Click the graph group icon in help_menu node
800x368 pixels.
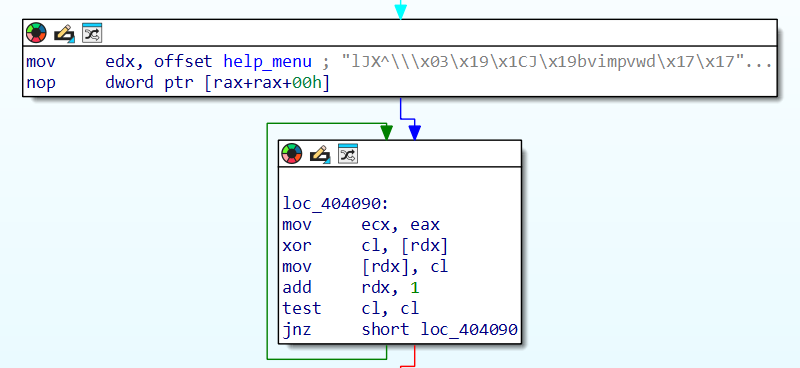pos(92,33)
